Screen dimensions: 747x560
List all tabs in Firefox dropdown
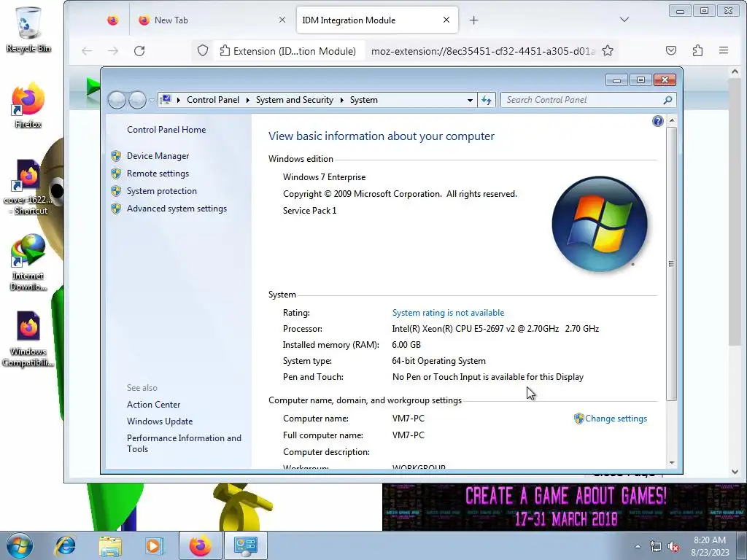pos(624,20)
